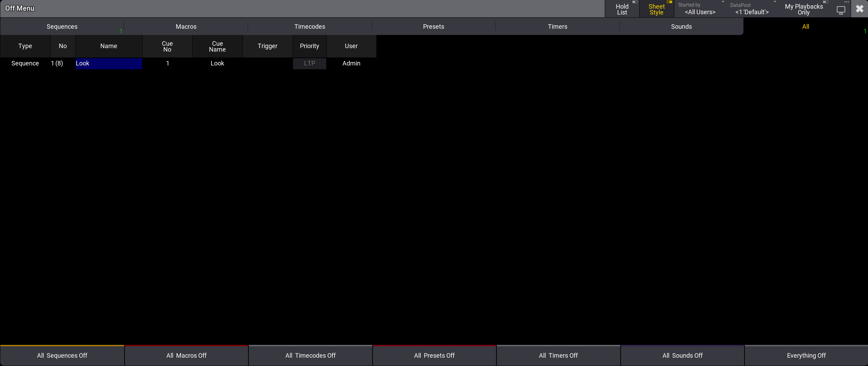Go to the Sounds tab
868x366 pixels.
[x=681, y=27]
